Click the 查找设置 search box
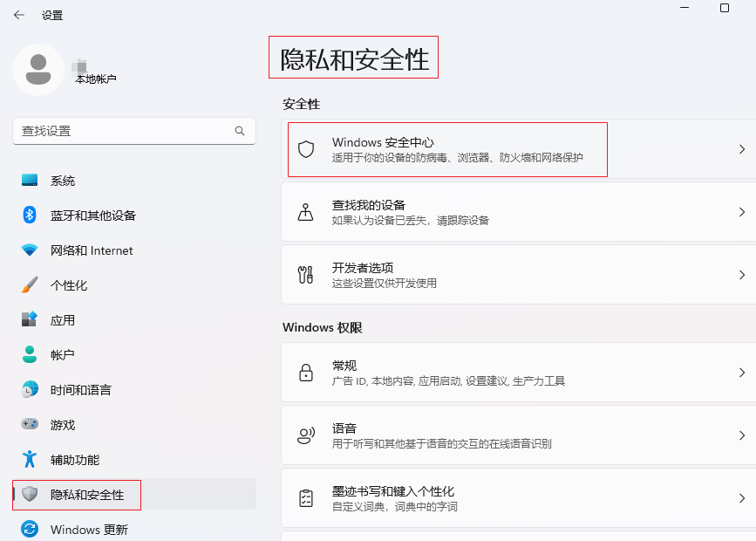The width and height of the screenshot is (756, 541). (134, 131)
